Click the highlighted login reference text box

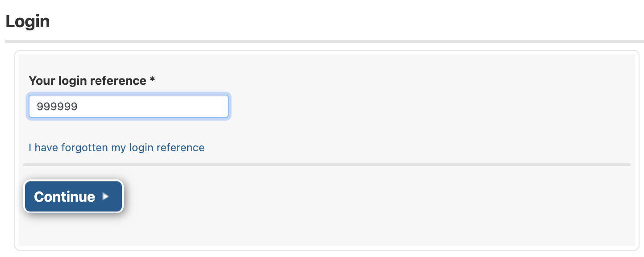pyautogui.click(x=128, y=106)
